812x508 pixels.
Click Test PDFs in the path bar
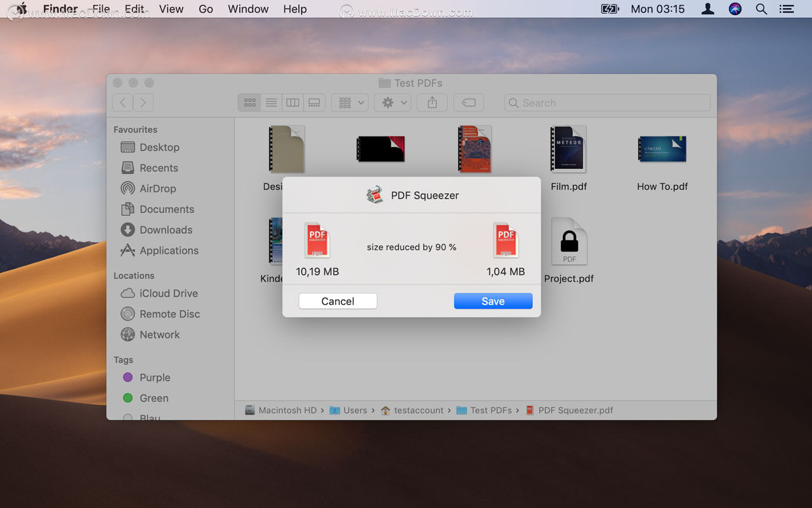(484, 410)
